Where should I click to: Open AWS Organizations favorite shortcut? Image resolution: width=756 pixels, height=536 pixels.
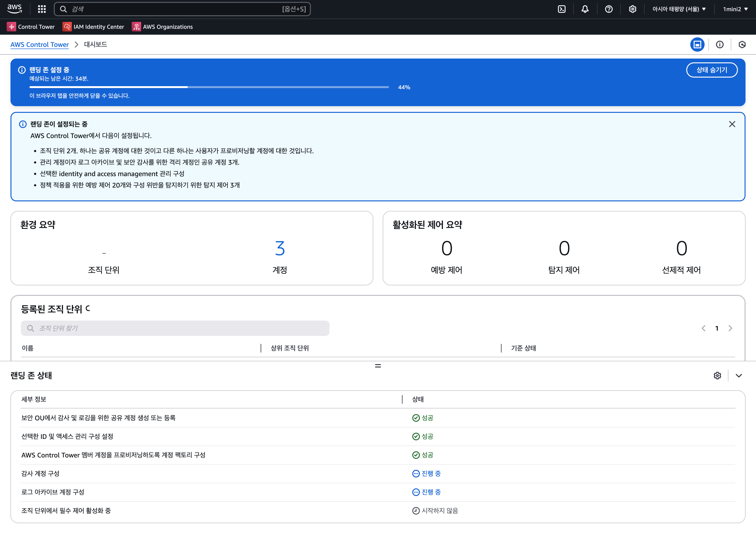tap(162, 27)
